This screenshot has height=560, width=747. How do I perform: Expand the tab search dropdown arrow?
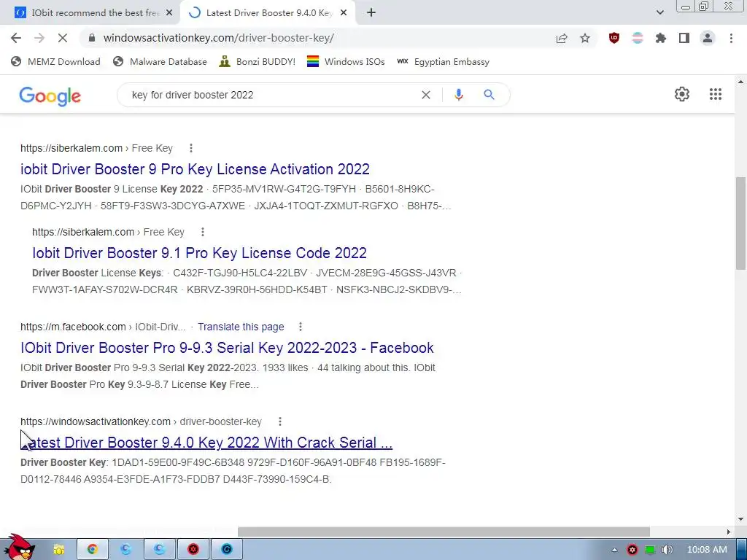659,13
